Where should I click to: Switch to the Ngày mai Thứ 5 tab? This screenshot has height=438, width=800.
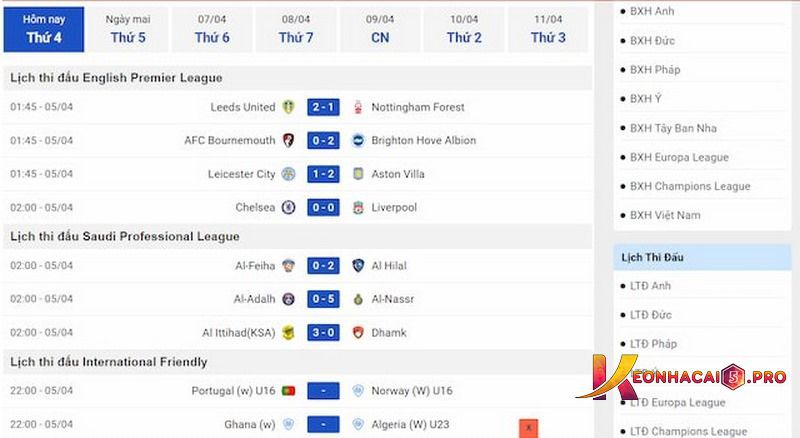128,29
